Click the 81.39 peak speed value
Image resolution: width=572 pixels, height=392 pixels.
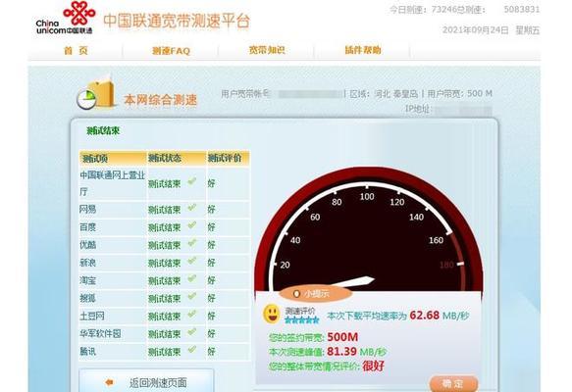tap(341, 351)
